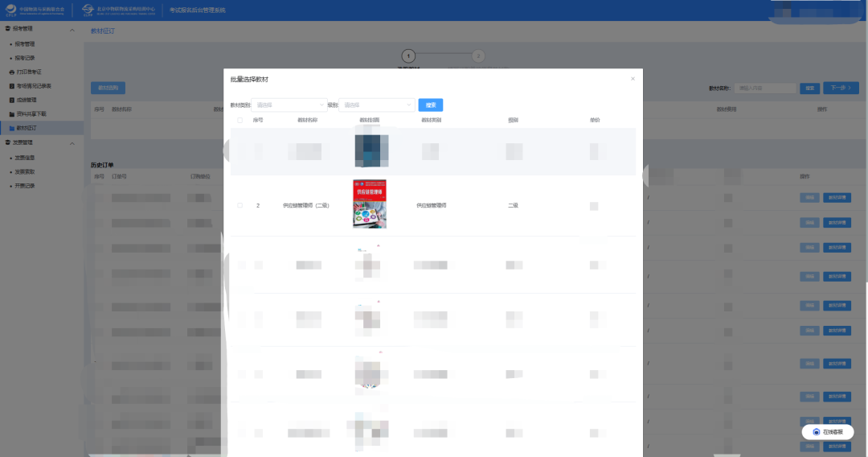Image resolution: width=868 pixels, height=457 pixels.
Task: Open 资料共享下载 in sidebar
Action: click(31, 114)
